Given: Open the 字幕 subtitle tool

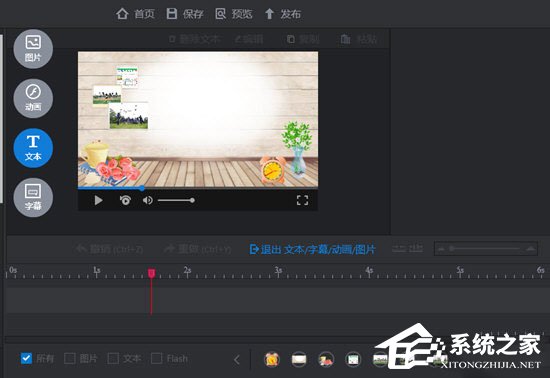Looking at the screenshot, I should click(x=33, y=197).
